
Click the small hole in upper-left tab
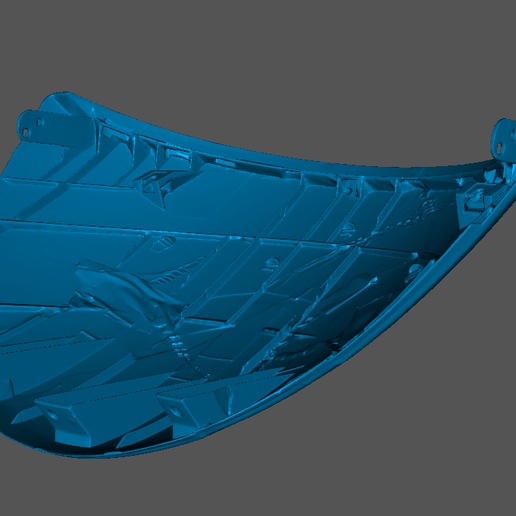click(40, 122)
